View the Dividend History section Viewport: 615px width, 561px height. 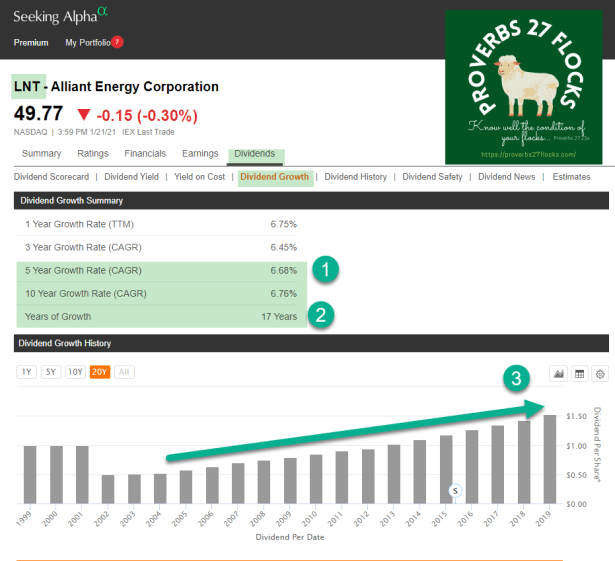[x=356, y=177]
